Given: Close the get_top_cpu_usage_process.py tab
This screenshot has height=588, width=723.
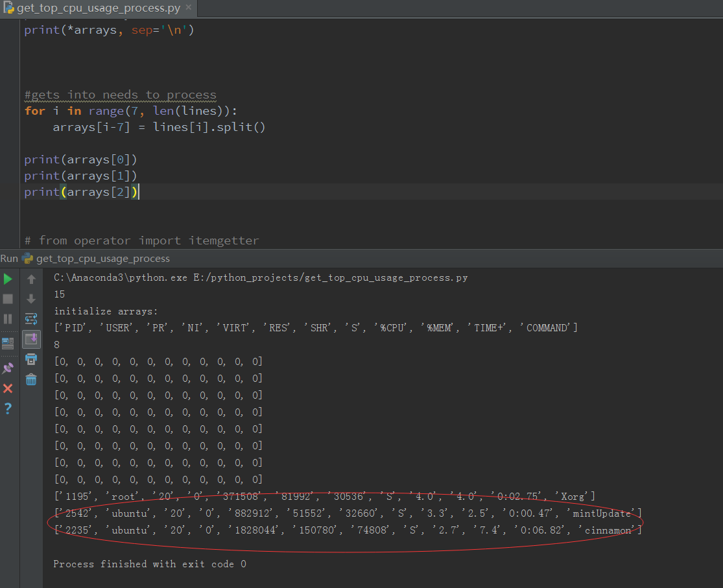Looking at the screenshot, I should (188, 7).
